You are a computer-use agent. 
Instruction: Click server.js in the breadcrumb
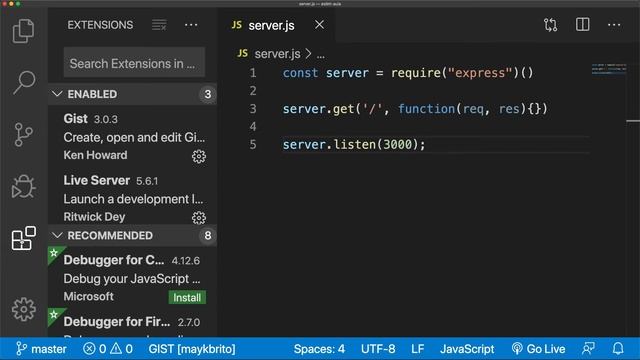click(x=277, y=53)
